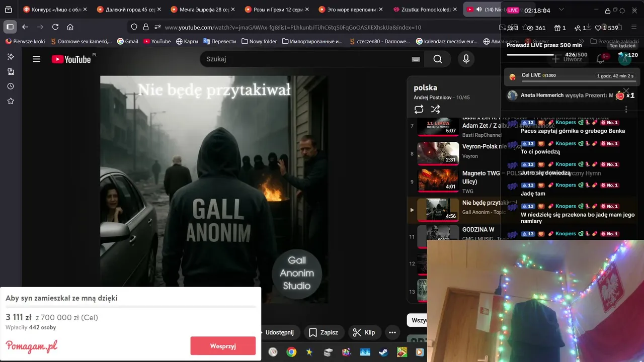Open tracking protection shield icon

click(x=134, y=27)
